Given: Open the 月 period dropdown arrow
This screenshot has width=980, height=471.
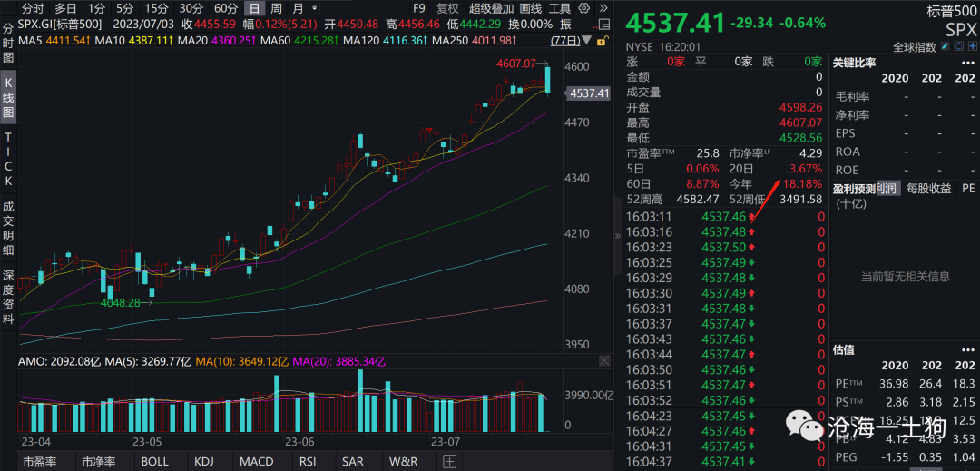Looking at the screenshot, I should [x=314, y=9].
